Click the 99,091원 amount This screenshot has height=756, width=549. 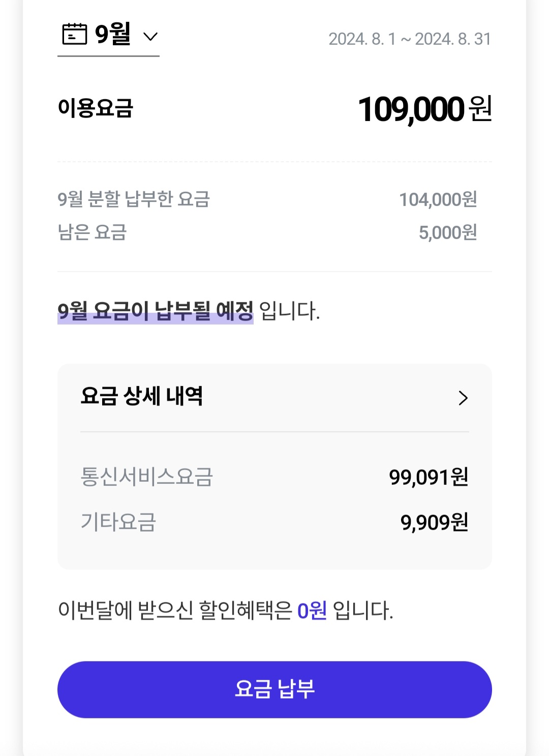tap(429, 477)
